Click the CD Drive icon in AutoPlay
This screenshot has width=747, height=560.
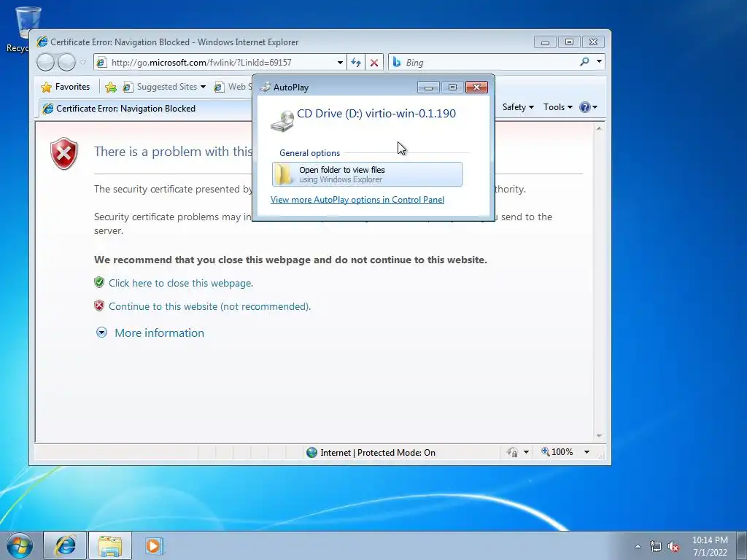[x=282, y=121]
